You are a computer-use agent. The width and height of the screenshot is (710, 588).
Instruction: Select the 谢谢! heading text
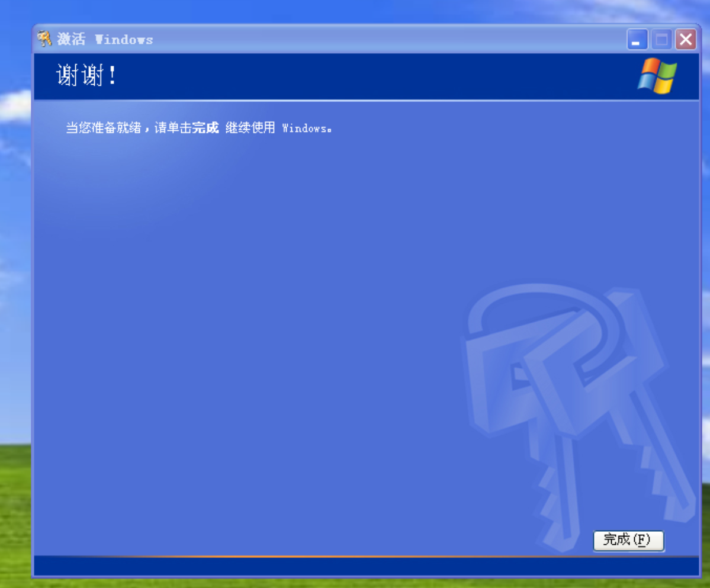coord(87,76)
